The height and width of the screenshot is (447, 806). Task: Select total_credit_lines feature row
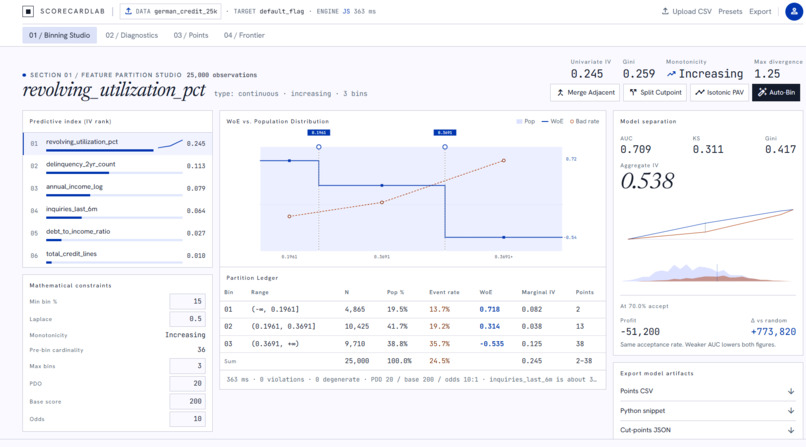pyautogui.click(x=118, y=255)
